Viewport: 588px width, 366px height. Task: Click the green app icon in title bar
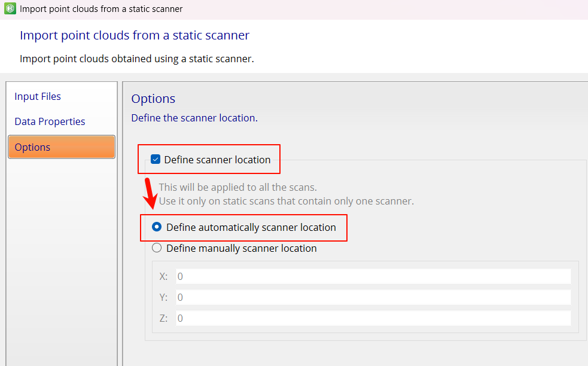click(10, 8)
